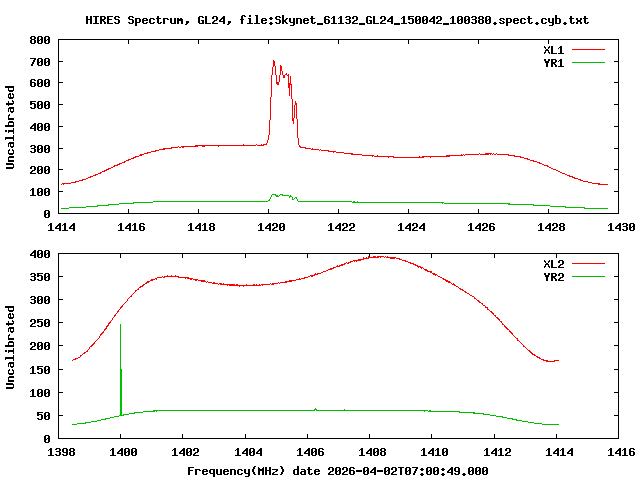Click the 1420 tick label on top plot
Viewport: 640px width, 480px height.
[x=271, y=227]
